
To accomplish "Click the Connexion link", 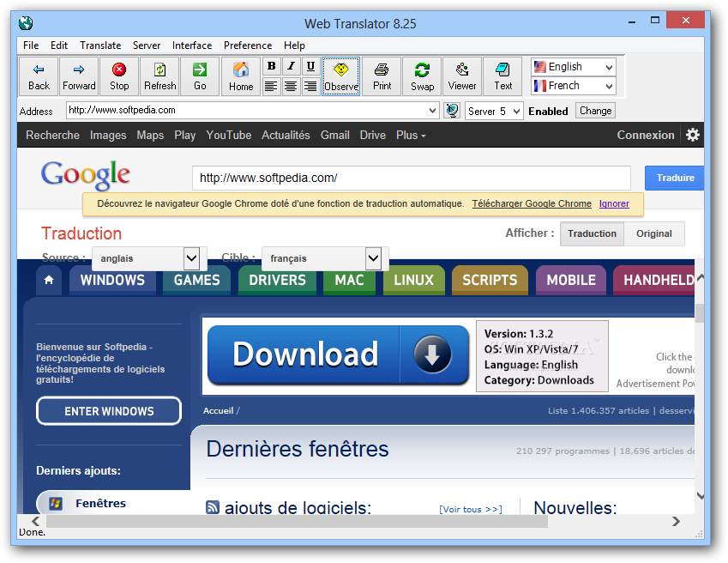I will click(x=646, y=136).
